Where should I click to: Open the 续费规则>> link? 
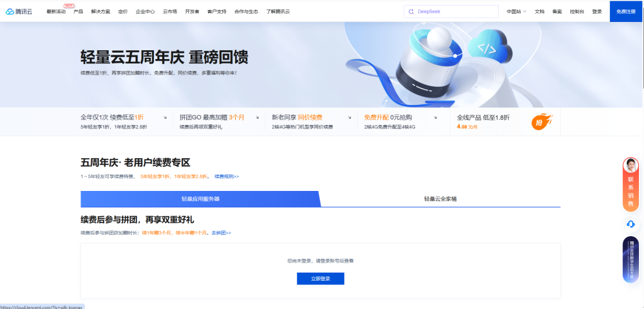point(226,176)
